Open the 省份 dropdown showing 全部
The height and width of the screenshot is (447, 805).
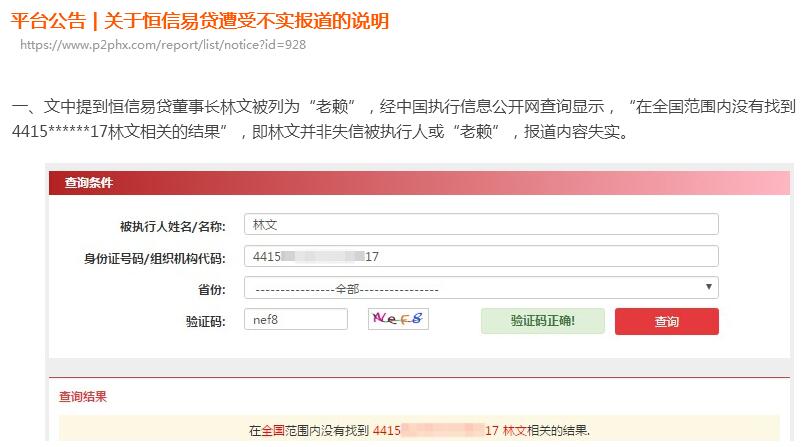(x=481, y=288)
